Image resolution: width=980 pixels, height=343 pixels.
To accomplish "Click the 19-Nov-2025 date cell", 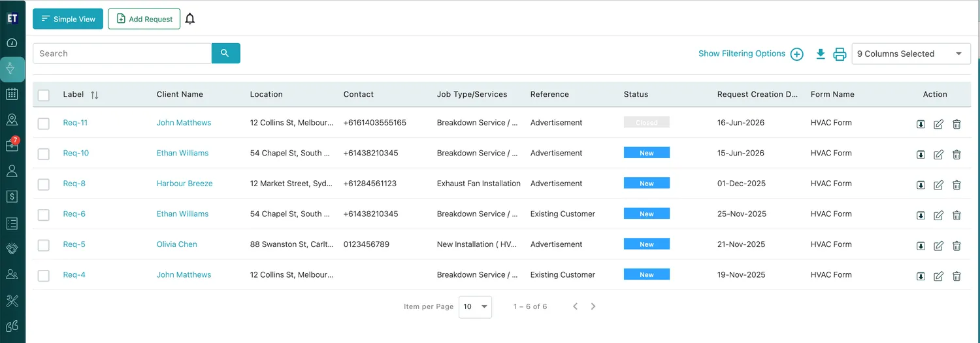I will click(x=741, y=275).
